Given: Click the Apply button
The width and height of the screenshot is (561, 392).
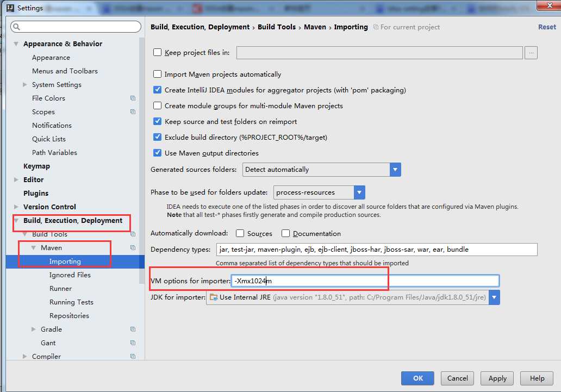Looking at the screenshot, I should (x=497, y=378).
